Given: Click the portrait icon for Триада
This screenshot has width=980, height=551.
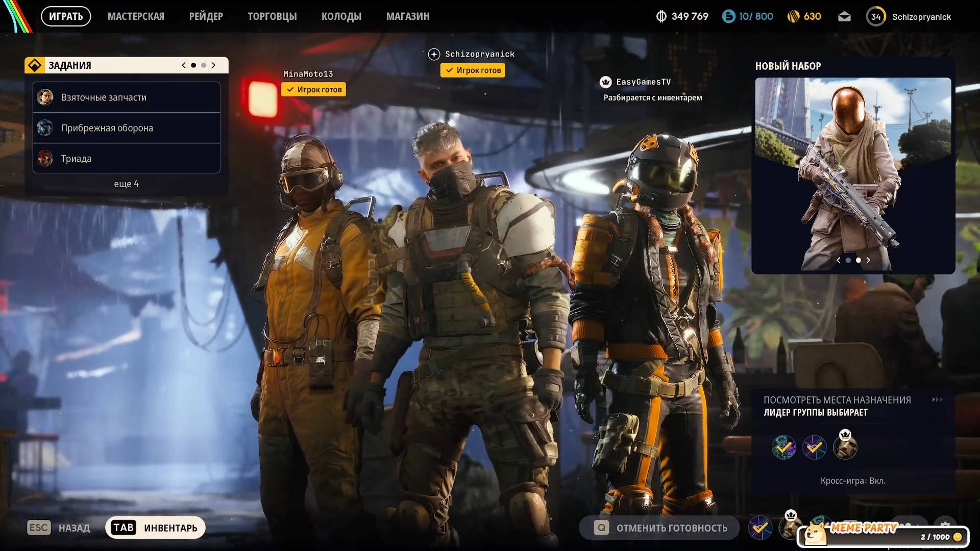Looking at the screenshot, I should [x=45, y=158].
